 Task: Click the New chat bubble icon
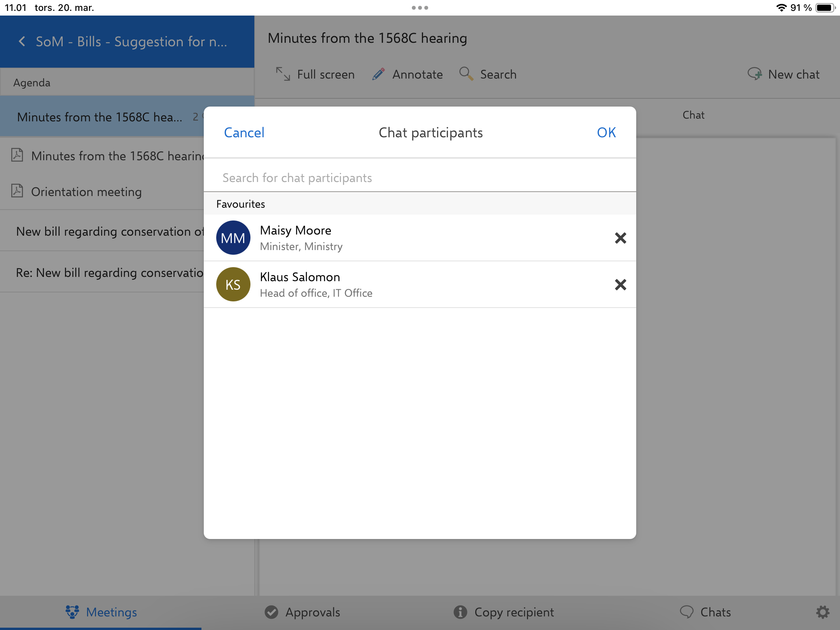pos(755,74)
